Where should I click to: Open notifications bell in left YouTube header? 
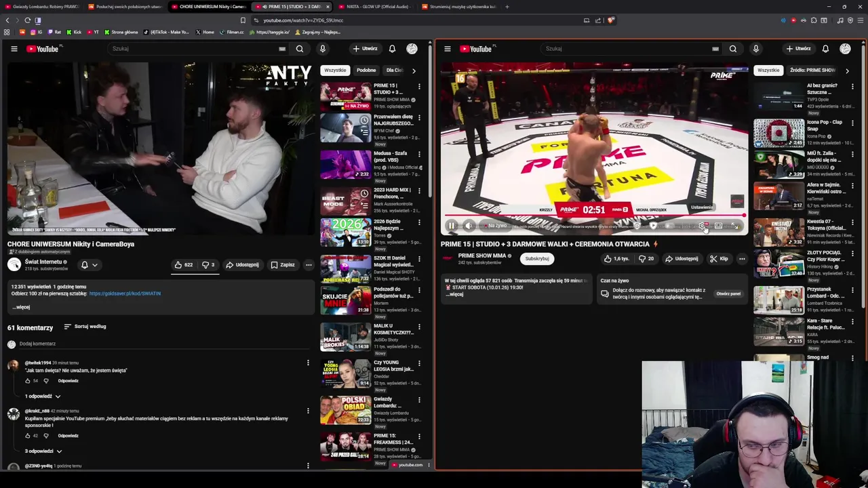(x=392, y=49)
